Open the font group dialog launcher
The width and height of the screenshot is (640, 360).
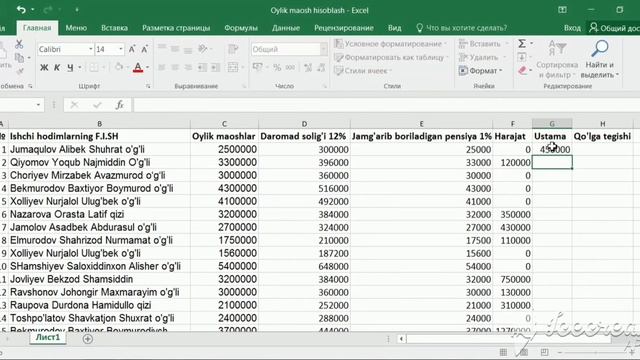pos(148,86)
